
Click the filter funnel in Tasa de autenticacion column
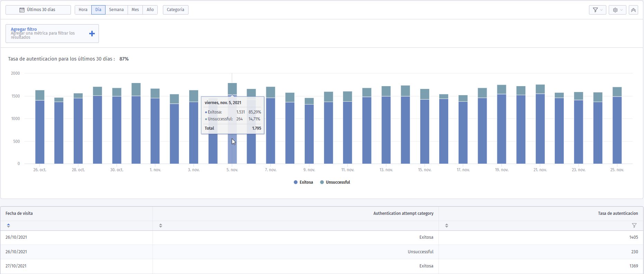click(634, 226)
